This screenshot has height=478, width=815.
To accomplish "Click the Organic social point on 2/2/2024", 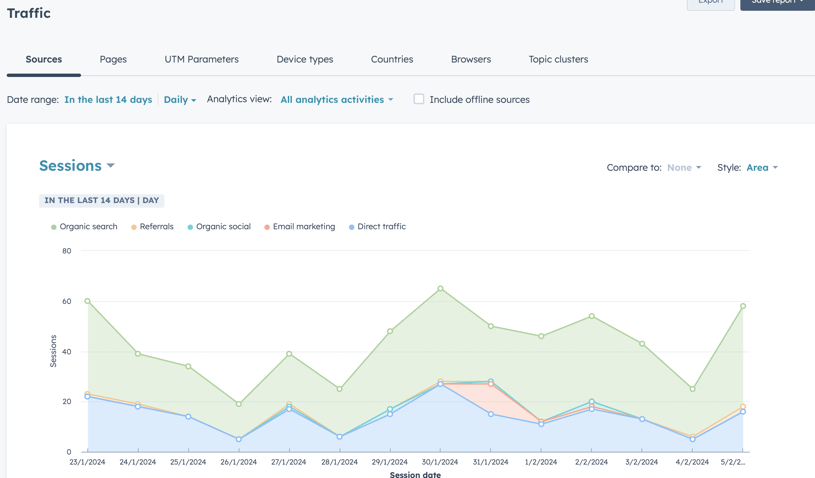I will pos(591,402).
